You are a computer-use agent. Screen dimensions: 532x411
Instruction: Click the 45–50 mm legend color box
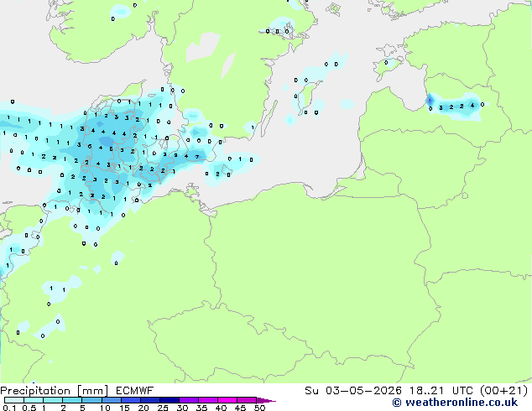[247, 400]
